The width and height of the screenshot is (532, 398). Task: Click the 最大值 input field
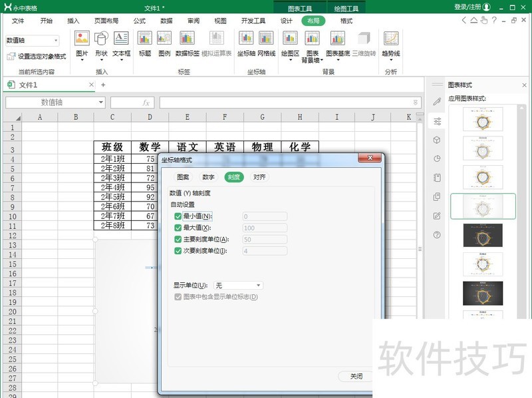[265, 228]
